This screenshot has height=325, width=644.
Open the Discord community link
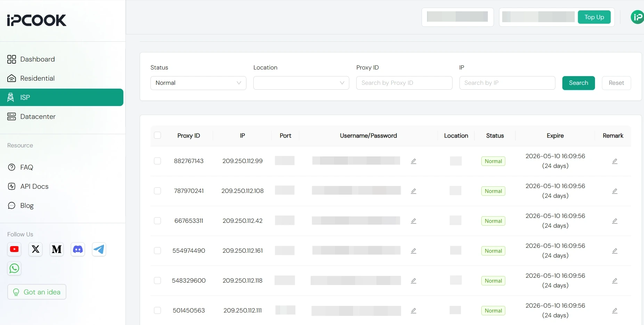tap(78, 249)
